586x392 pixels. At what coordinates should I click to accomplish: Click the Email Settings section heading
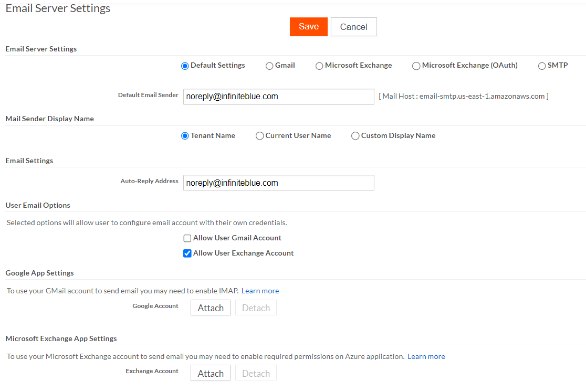(x=29, y=161)
